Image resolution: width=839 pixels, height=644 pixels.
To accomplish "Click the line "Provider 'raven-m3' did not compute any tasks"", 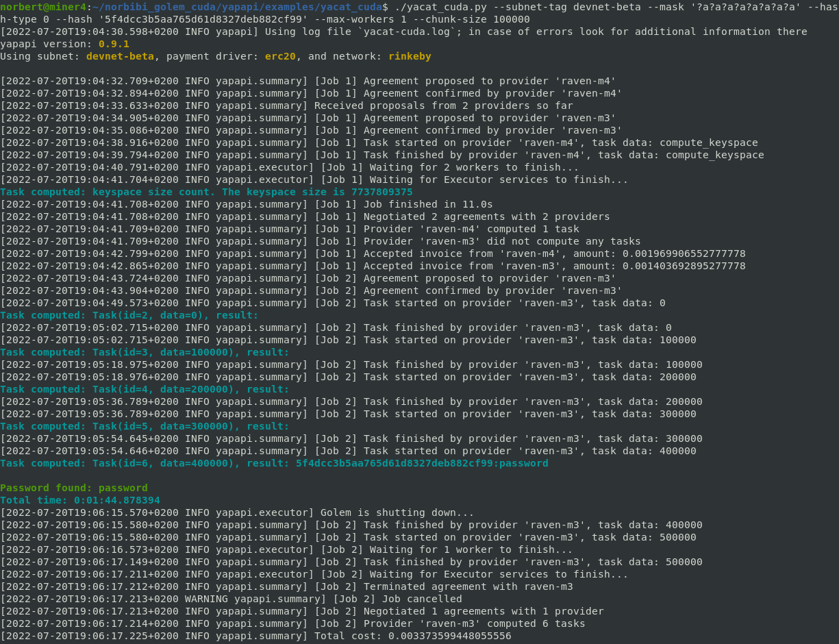I will (321, 241).
